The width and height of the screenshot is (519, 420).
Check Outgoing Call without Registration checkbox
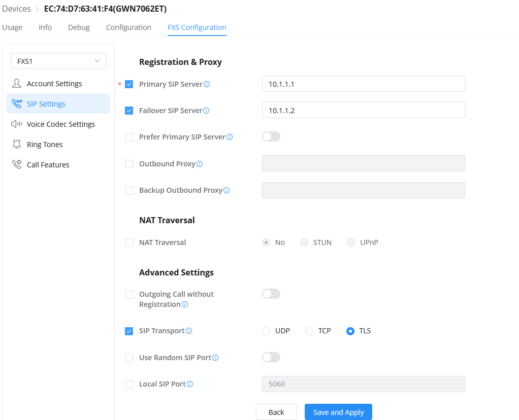click(x=129, y=295)
